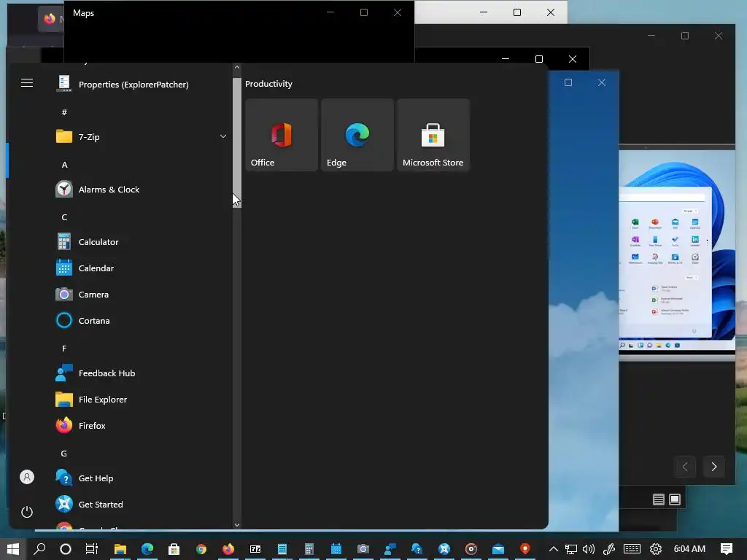The height and width of the screenshot is (560, 747).
Task: Open Groove Music on taskbar
Action: [x=471, y=549]
